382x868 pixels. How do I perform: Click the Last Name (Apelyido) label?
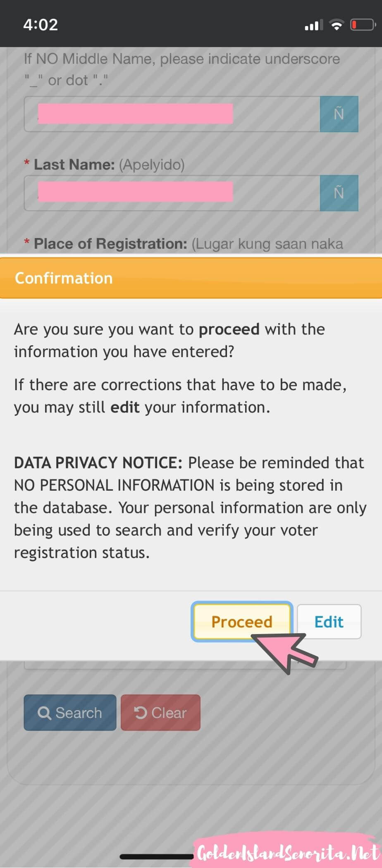pos(109,165)
